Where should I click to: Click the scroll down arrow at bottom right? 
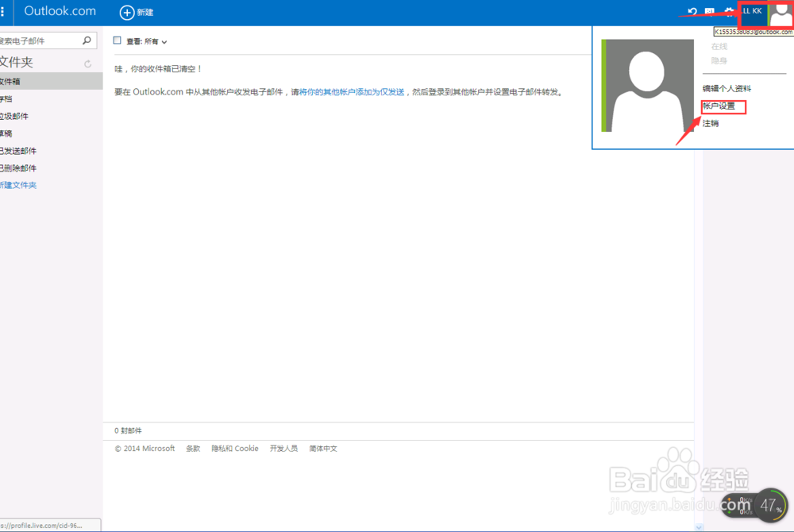click(x=699, y=527)
